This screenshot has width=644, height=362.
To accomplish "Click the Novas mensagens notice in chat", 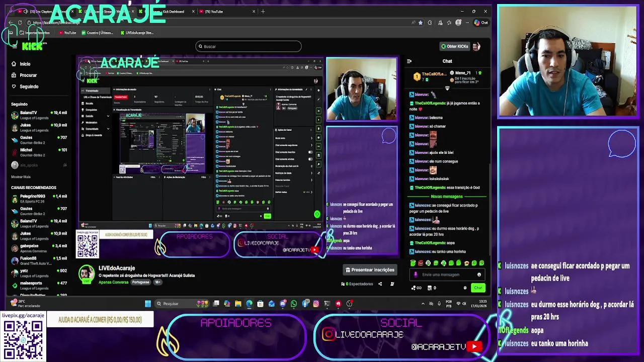I will pyautogui.click(x=447, y=197).
